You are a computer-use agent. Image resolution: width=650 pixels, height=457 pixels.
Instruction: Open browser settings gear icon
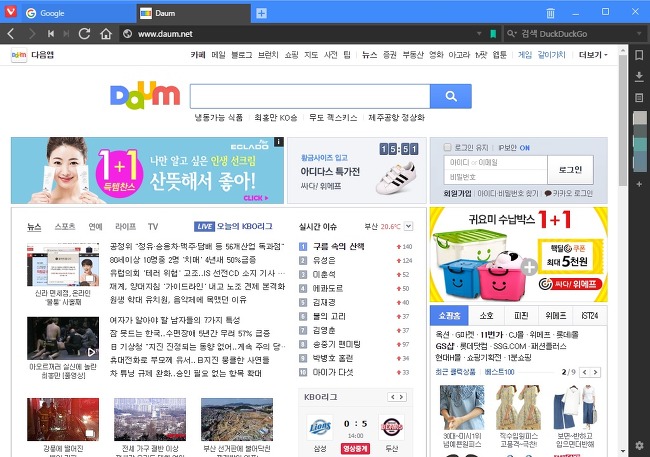(x=639, y=445)
